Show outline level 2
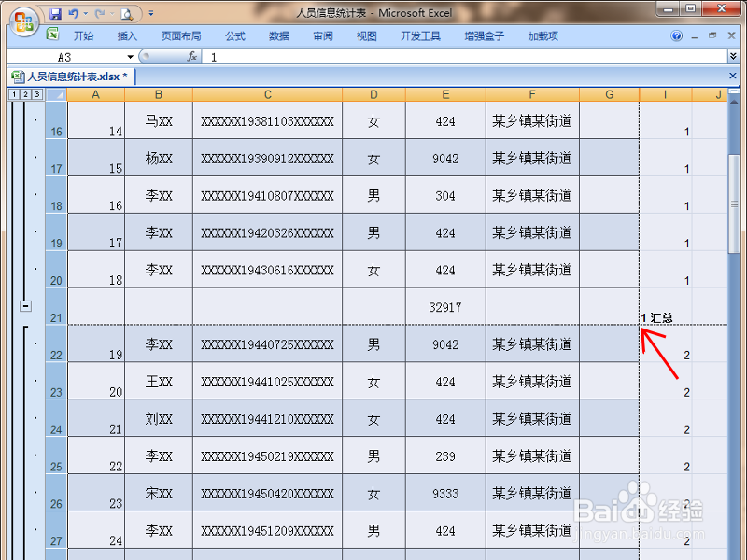This screenshot has height=560, width=747. click(25, 93)
